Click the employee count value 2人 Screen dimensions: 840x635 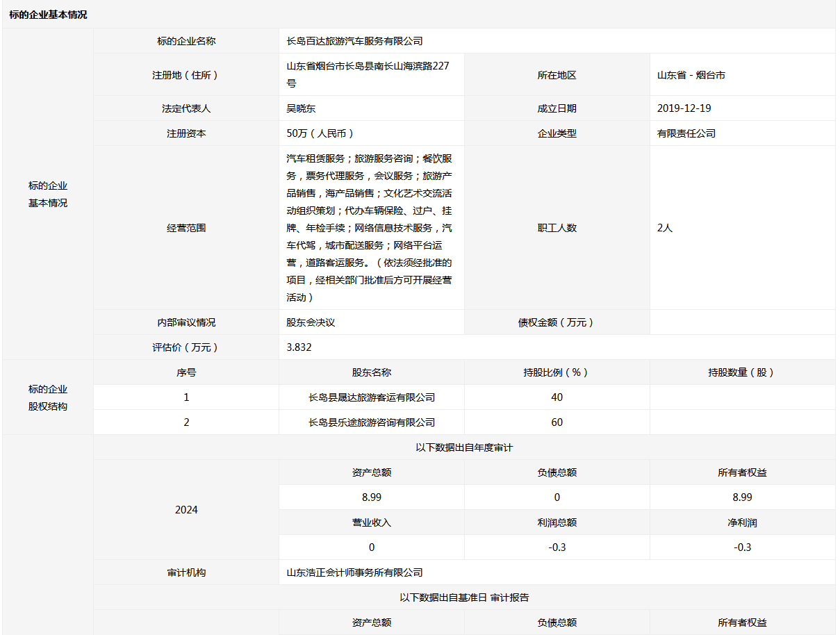[665, 228]
